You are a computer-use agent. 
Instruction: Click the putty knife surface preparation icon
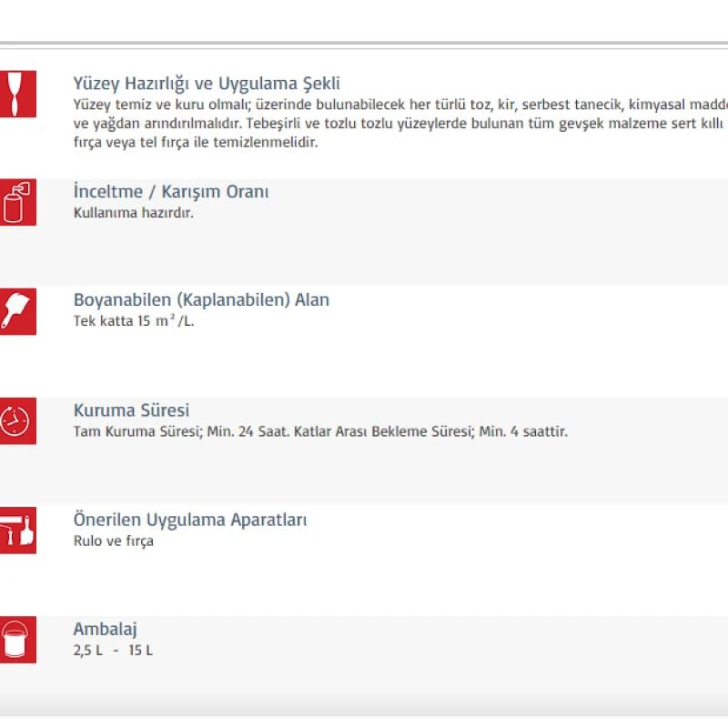click(x=17, y=93)
